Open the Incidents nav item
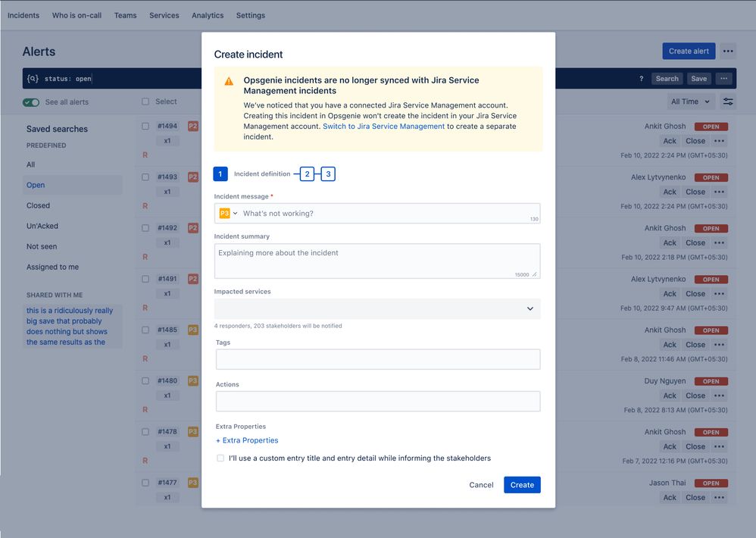Viewport: 756px width, 538px height. tap(23, 15)
